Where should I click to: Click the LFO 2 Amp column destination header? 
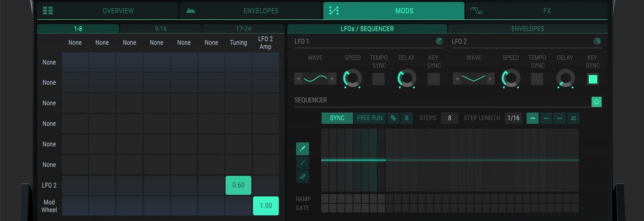click(266, 42)
